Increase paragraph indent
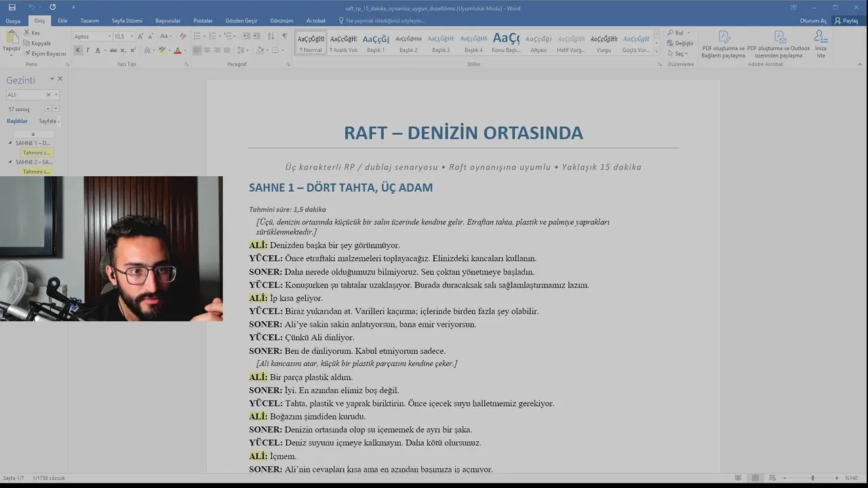This screenshot has height=488, width=868. pos(257,36)
